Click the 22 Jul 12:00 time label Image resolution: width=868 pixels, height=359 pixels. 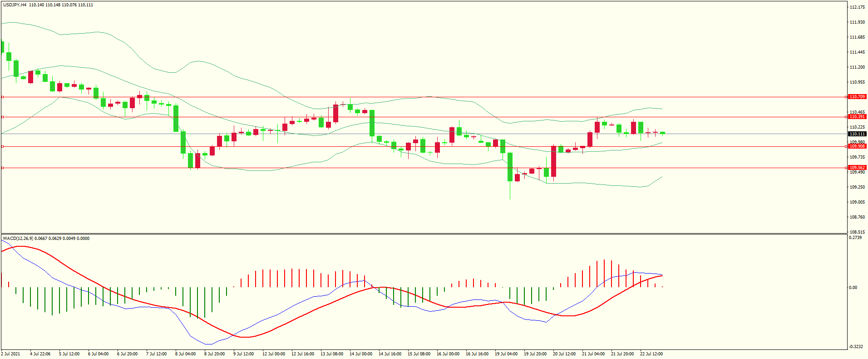[651, 354]
